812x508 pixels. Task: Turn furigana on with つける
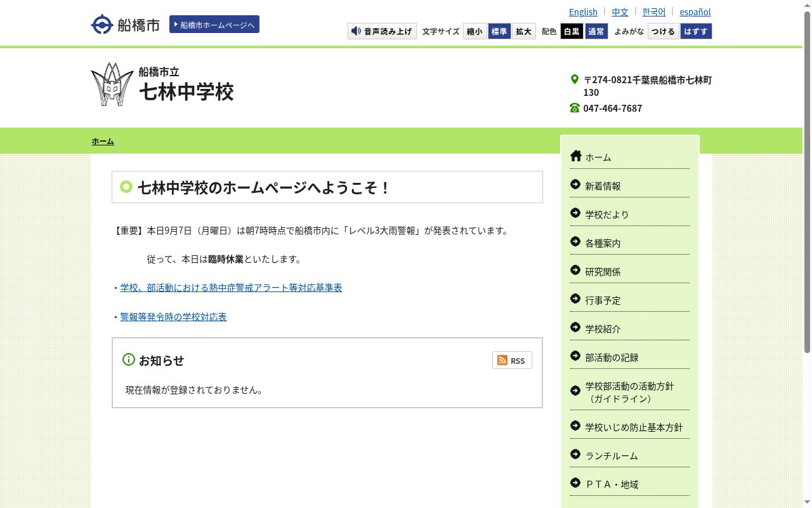pyautogui.click(x=664, y=31)
